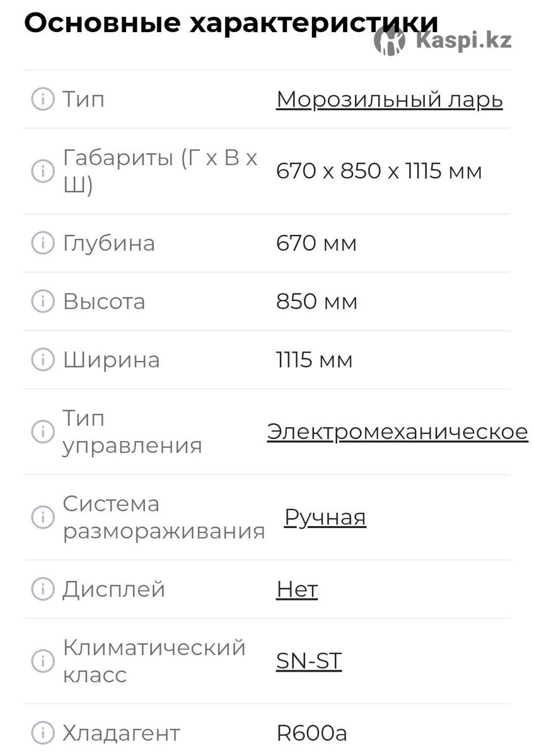Open the Морозильный ларь link

(390, 100)
